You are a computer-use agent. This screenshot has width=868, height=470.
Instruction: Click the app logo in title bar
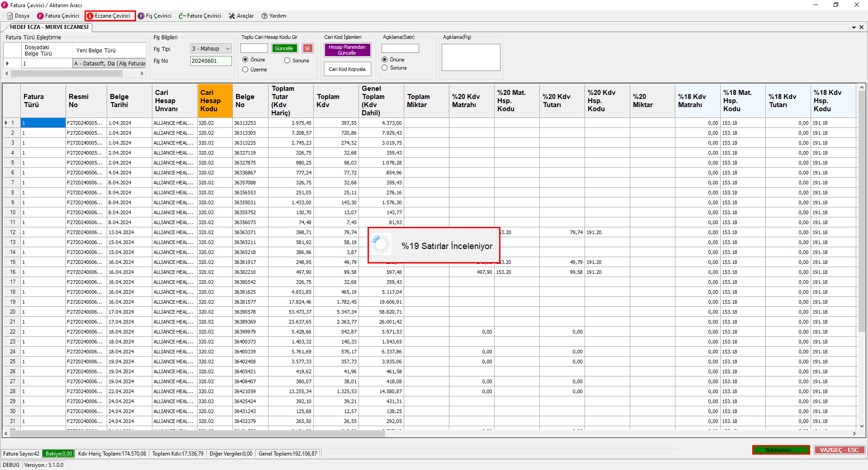pyautogui.click(x=5, y=5)
